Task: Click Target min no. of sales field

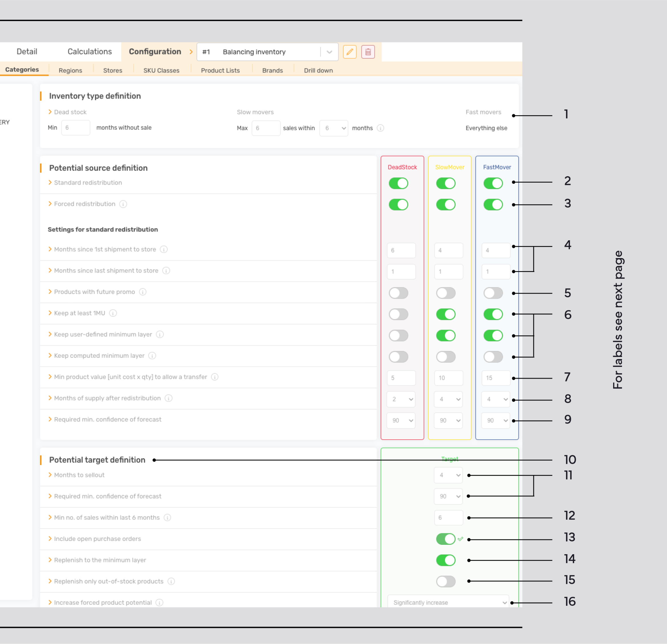Action: 449,518
